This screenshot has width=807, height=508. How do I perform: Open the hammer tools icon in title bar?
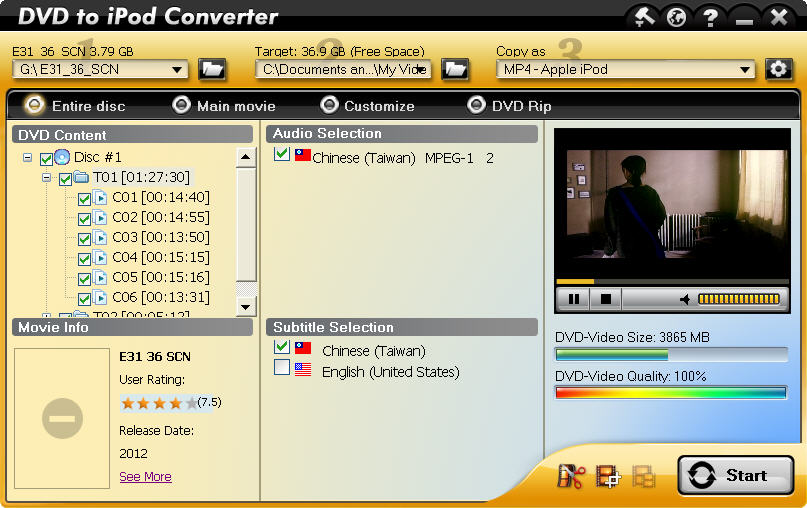pos(644,17)
